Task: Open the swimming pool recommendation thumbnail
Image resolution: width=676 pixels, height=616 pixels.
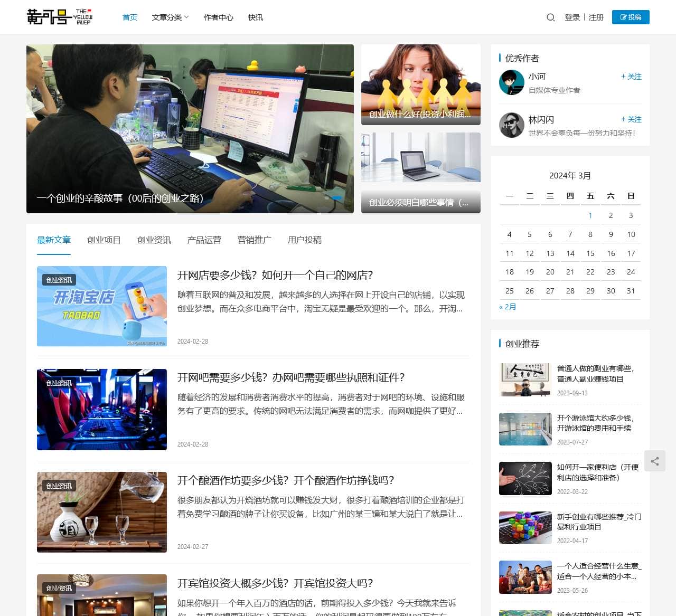Action: (x=525, y=429)
